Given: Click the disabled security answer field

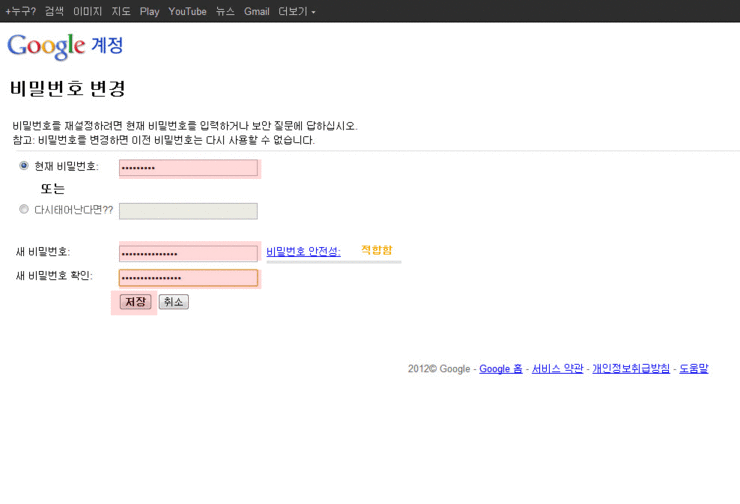Looking at the screenshot, I should (x=188, y=211).
